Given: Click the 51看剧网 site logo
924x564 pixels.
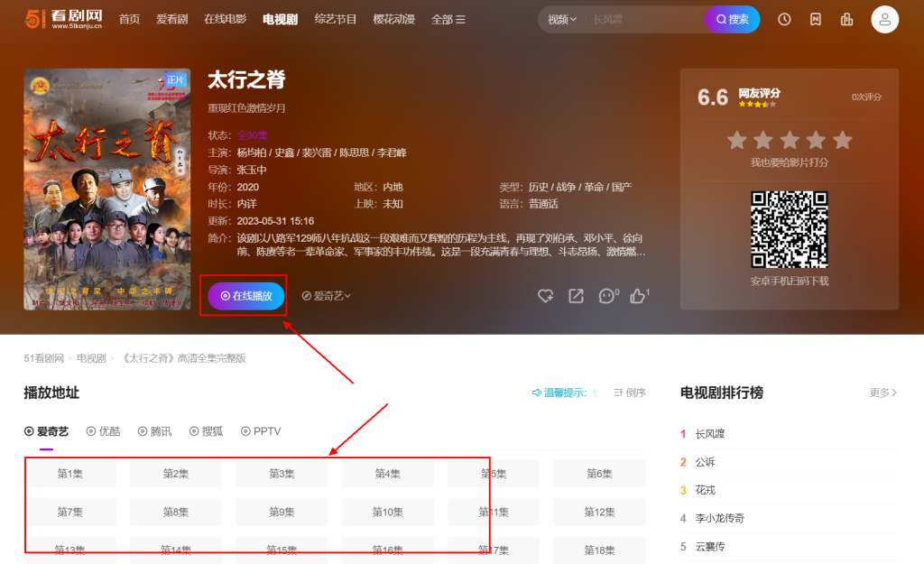Looking at the screenshot, I should (61, 19).
